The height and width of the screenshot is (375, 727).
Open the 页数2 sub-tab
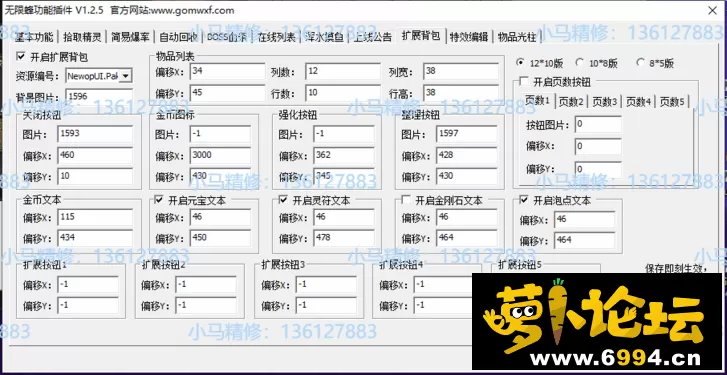[571, 101]
